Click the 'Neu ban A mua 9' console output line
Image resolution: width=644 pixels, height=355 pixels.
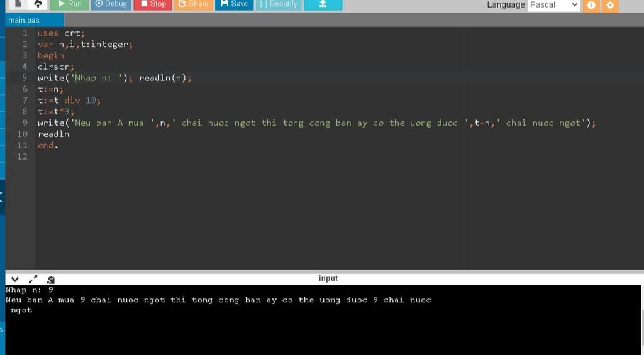(x=218, y=300)
